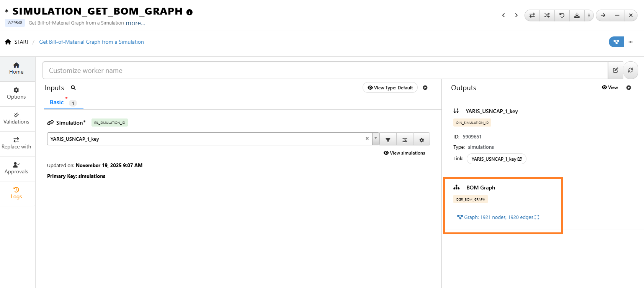Toggle the Outputs View eye option

click(610, 87)
